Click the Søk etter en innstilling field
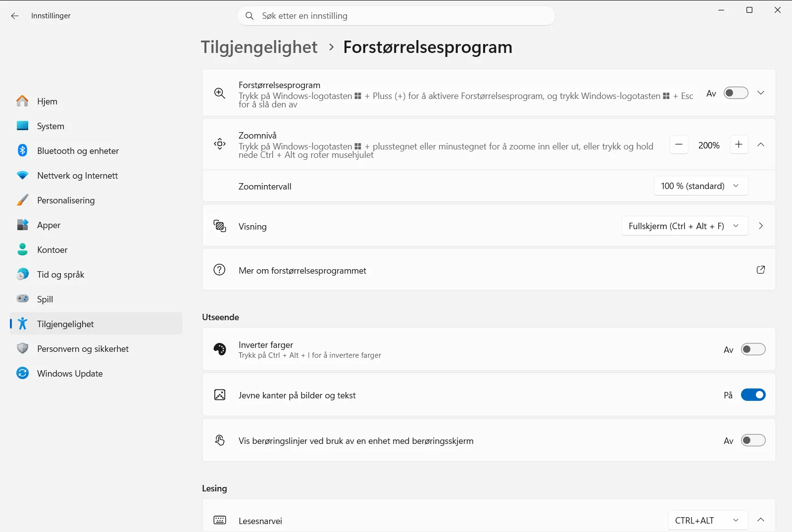This screenshot has height=532, width=792. tap(396, 16)
